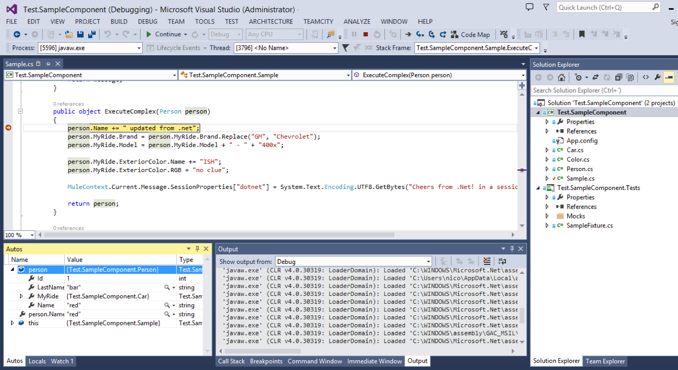
Task: Click the Step Into icon
Action: click(x=420, y=34)
